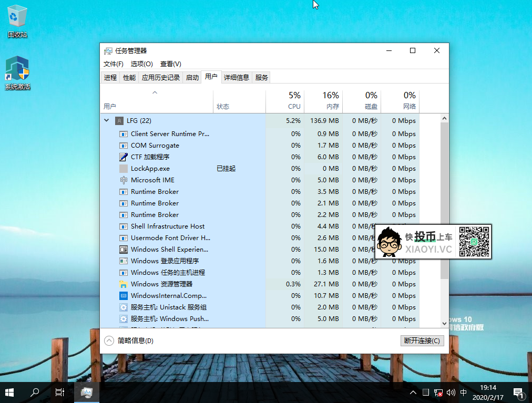Open the 系统激活 desktop shortcut
The height and width of the screenshot is (403, 532).
(17, 69)
